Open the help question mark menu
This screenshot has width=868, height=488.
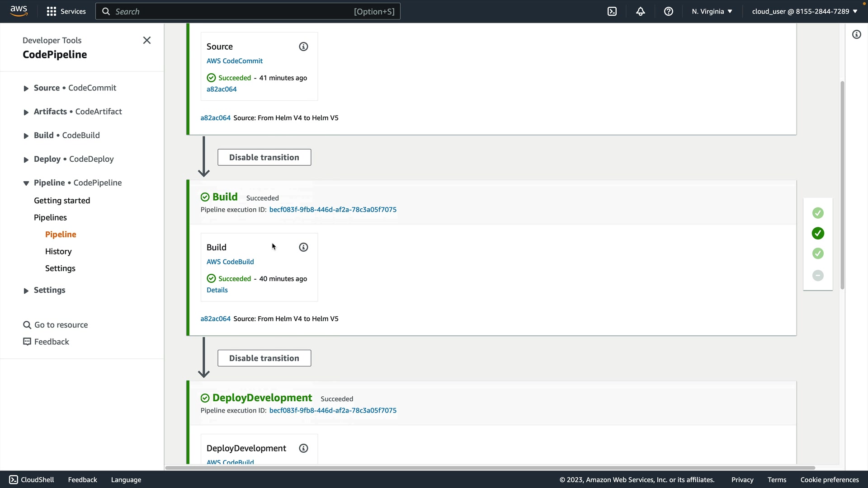coord(668,11)
